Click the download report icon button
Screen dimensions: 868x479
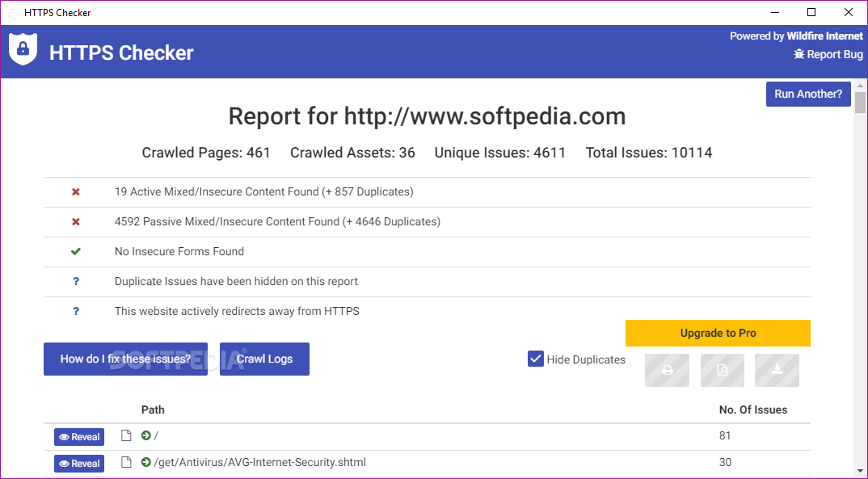coord(777,370)
